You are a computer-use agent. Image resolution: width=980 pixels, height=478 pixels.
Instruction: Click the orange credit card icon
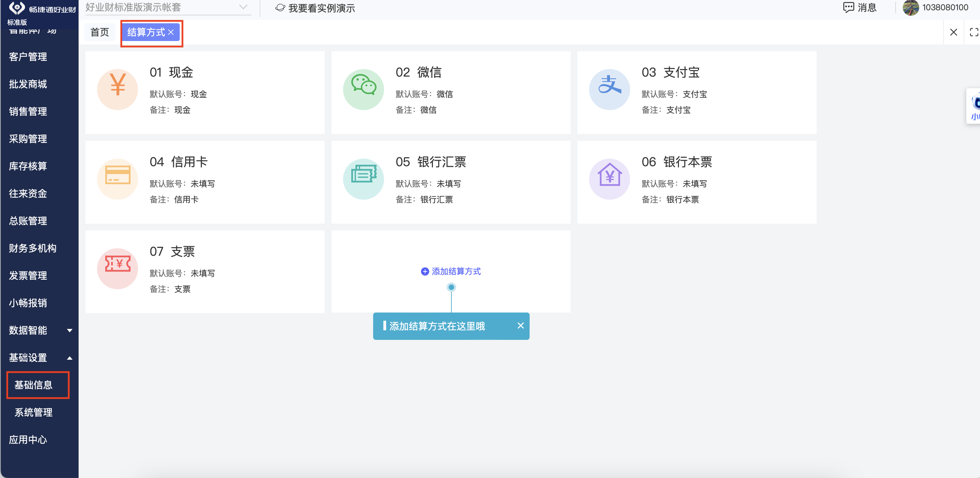click(117, 179)
